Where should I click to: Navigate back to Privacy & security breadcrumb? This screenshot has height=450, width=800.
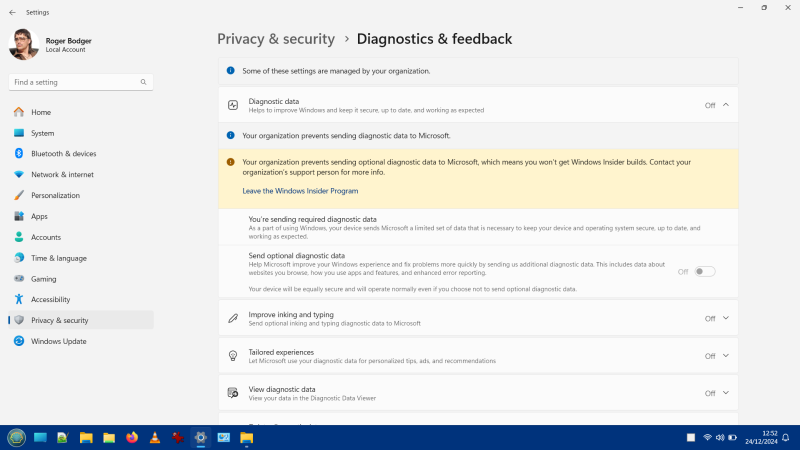pos(276,39)
